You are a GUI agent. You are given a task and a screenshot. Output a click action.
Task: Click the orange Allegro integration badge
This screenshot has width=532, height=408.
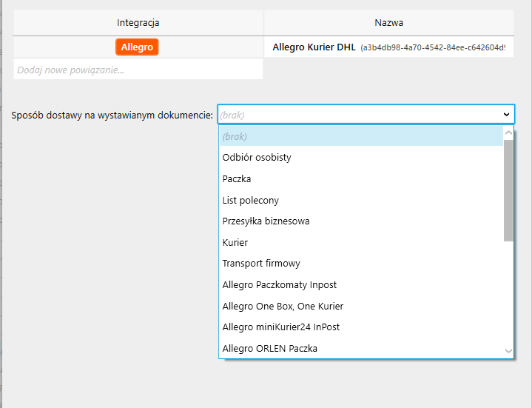pyautogui.click(x=137, y=47)
